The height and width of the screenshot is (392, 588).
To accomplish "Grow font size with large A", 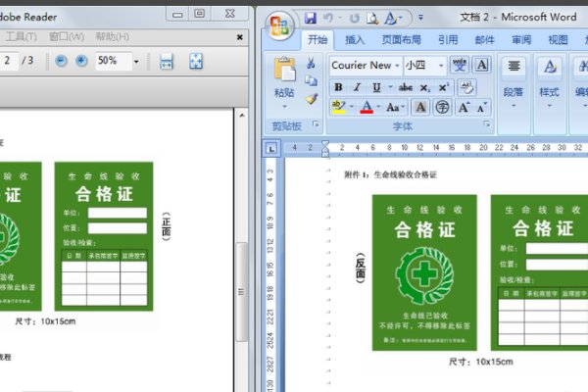I will (464, 108).
